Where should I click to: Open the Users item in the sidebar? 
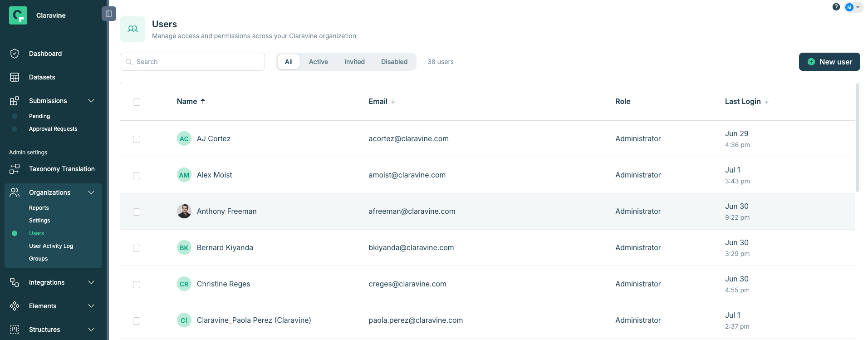[x=36, y=233]
